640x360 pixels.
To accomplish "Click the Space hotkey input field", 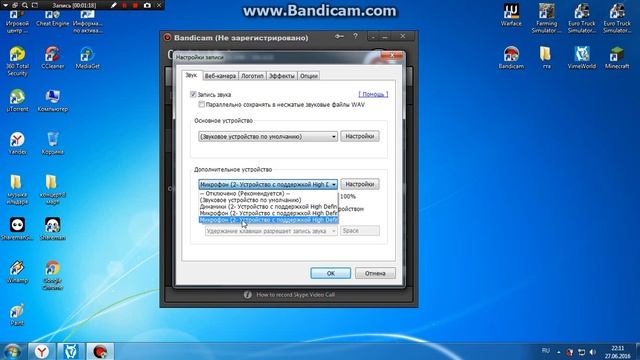I will (x=360, y=231).
